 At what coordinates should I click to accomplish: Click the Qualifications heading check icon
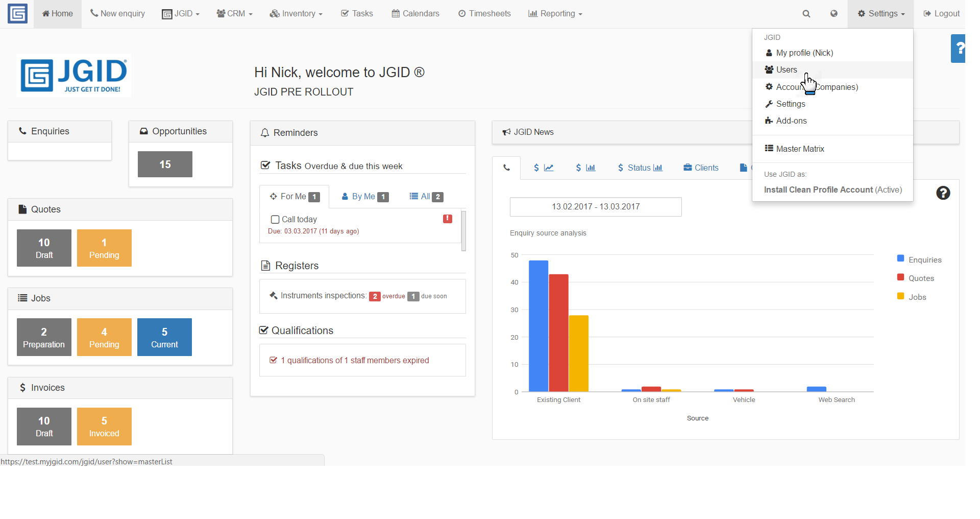tap(263, 330)
